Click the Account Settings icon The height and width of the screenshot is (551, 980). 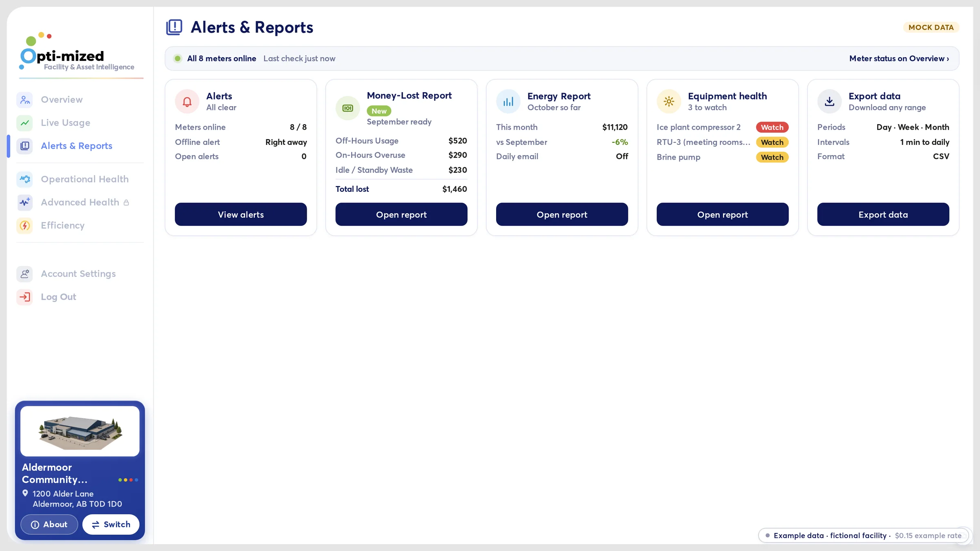click(25, 274)
